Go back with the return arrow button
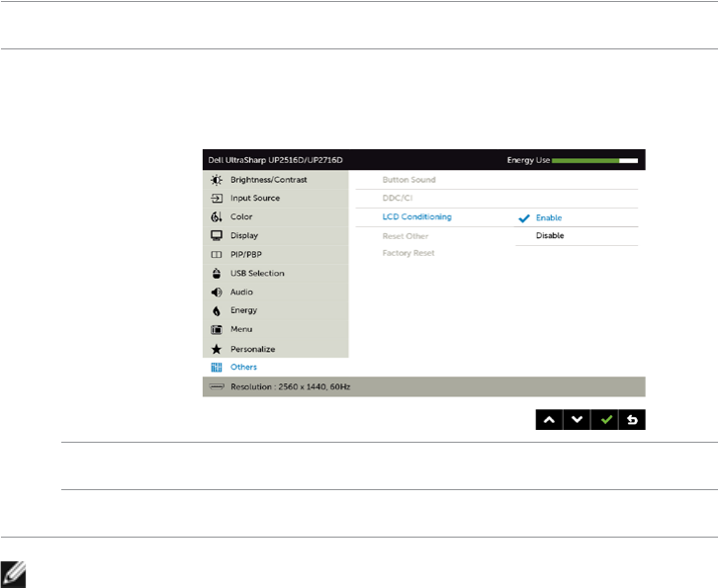 (632, 420)
